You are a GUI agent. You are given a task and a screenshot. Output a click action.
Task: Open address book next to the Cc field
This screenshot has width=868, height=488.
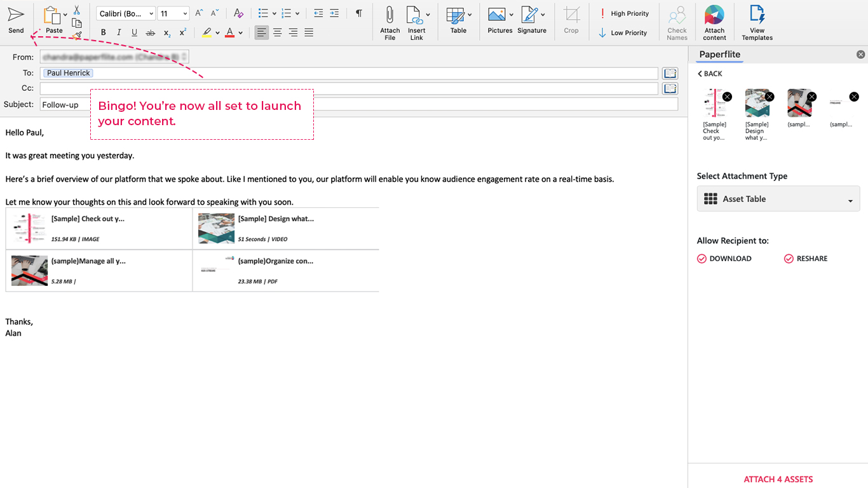(670, 88)
